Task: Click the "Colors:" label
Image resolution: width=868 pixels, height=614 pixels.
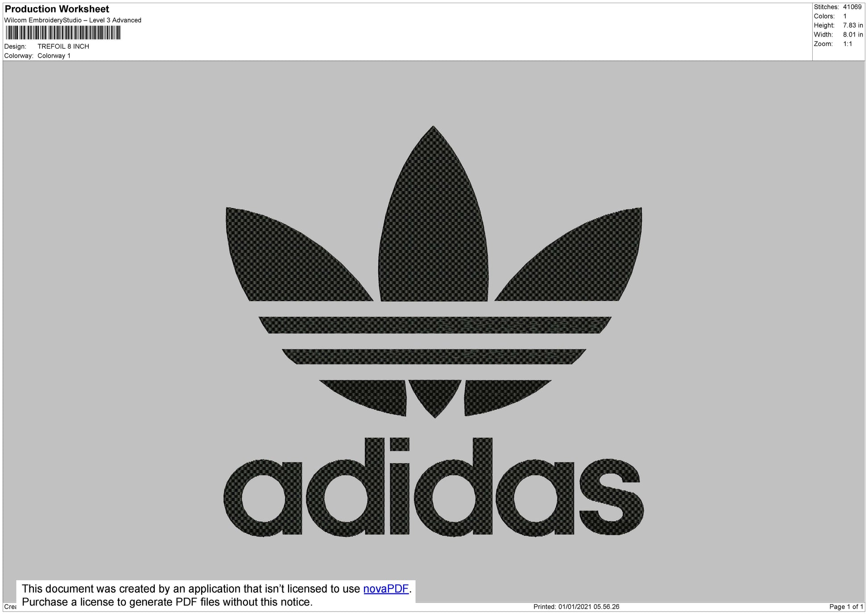Action: point(824,17)
